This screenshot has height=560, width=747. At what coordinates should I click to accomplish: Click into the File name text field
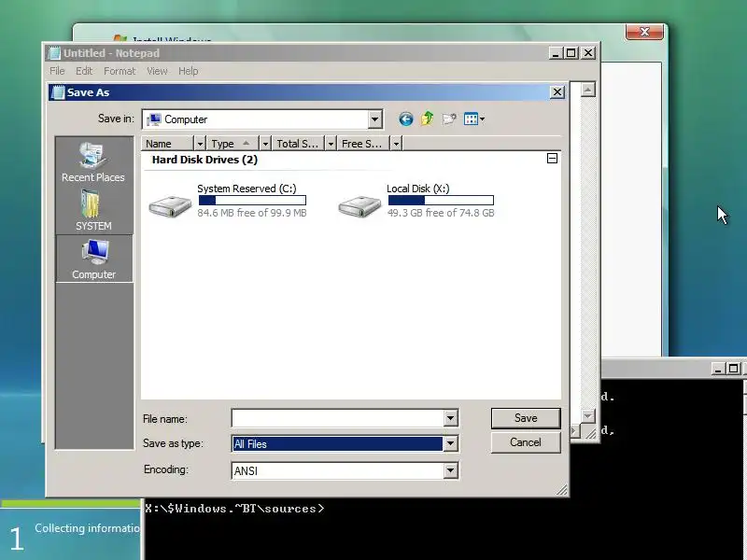click(x=338, y=418)
